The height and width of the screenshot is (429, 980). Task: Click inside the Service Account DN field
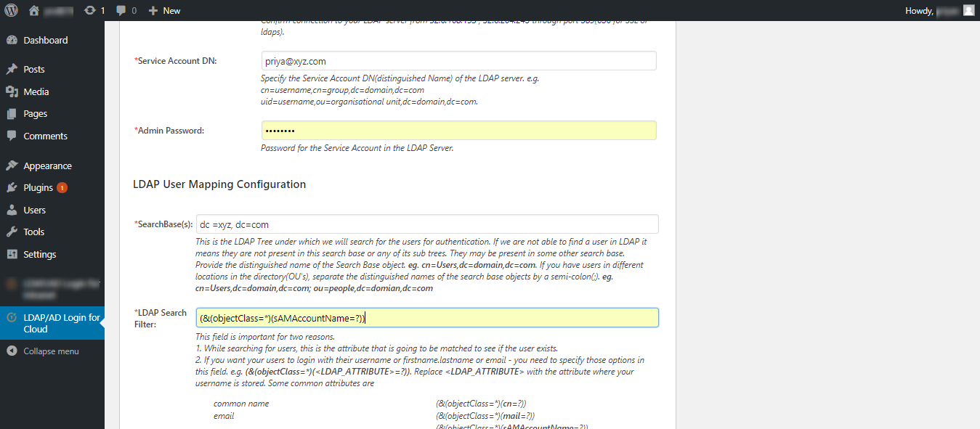[x=458, y=60]
